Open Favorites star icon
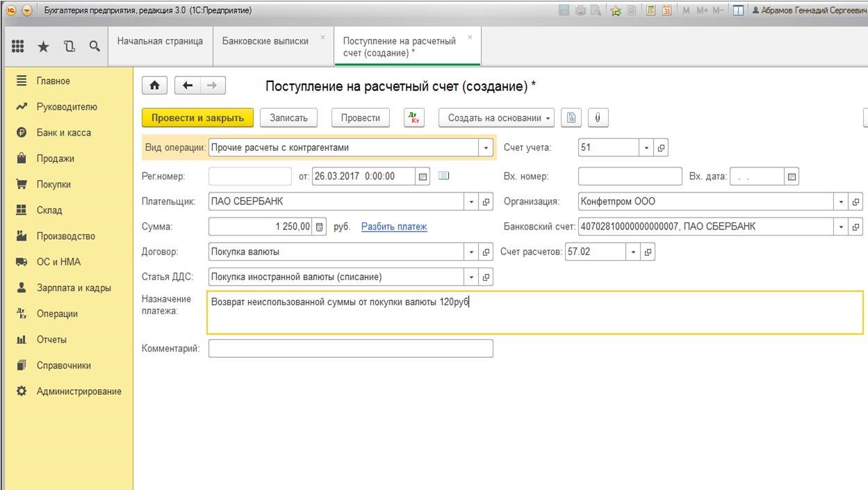Viewport: 868px width, 490px height. [42, 47]
